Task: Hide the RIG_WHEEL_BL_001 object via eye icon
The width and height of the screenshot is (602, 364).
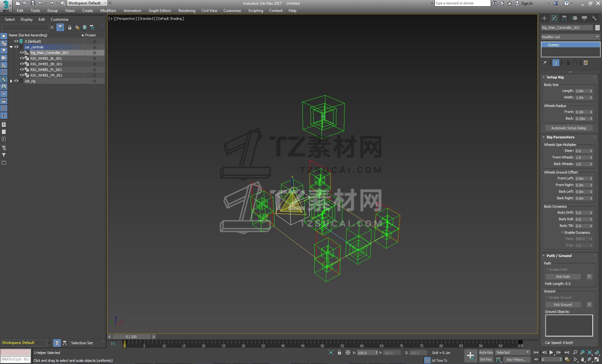Action: tap(22, 58)
